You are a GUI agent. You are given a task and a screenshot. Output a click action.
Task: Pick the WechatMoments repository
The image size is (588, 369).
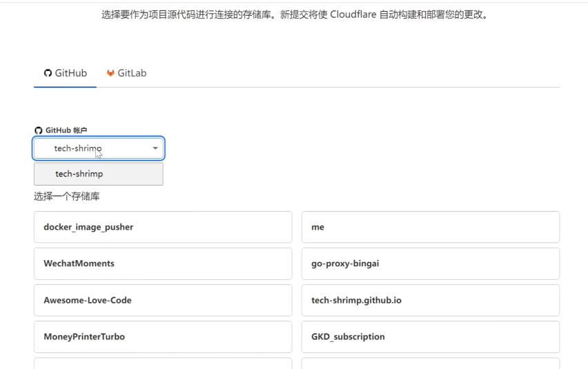163,263
